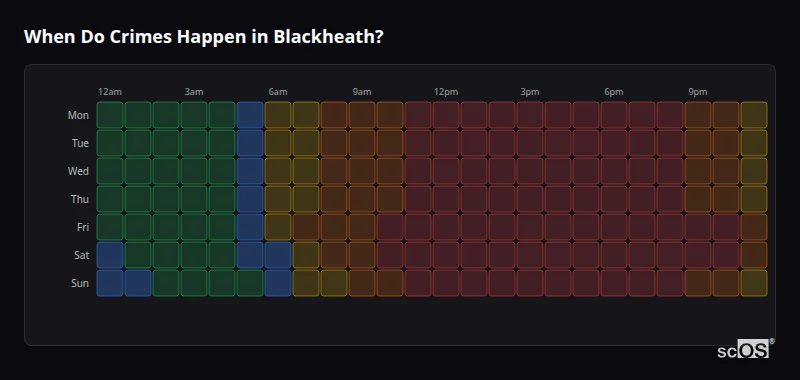Click the Tue row label

[x=80, y=143]
